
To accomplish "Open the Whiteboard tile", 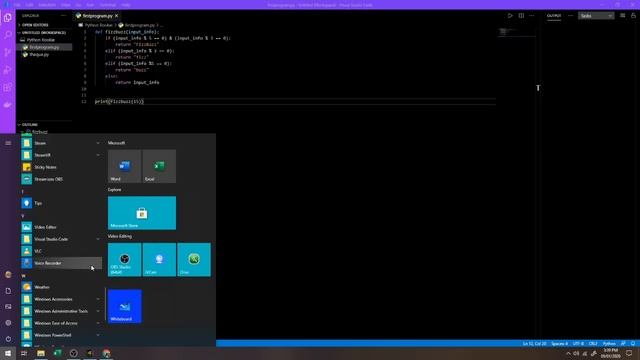I will point(124,306).
